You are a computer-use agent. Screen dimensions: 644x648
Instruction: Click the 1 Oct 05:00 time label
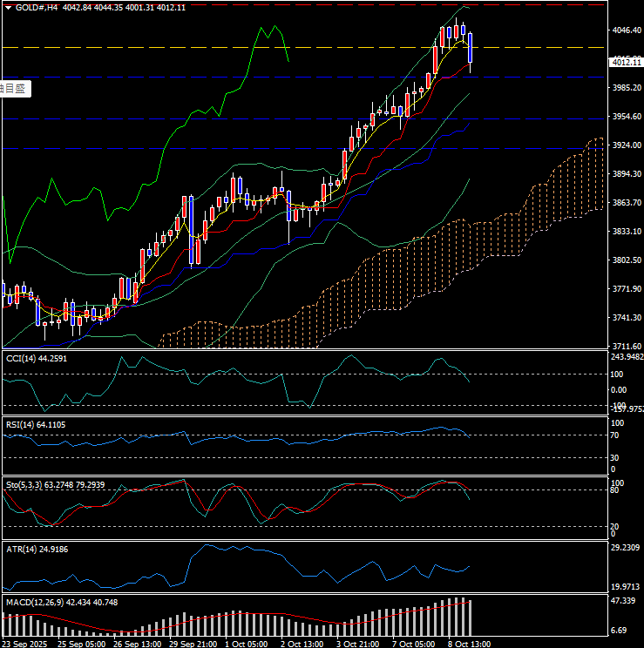coord(247,643)
